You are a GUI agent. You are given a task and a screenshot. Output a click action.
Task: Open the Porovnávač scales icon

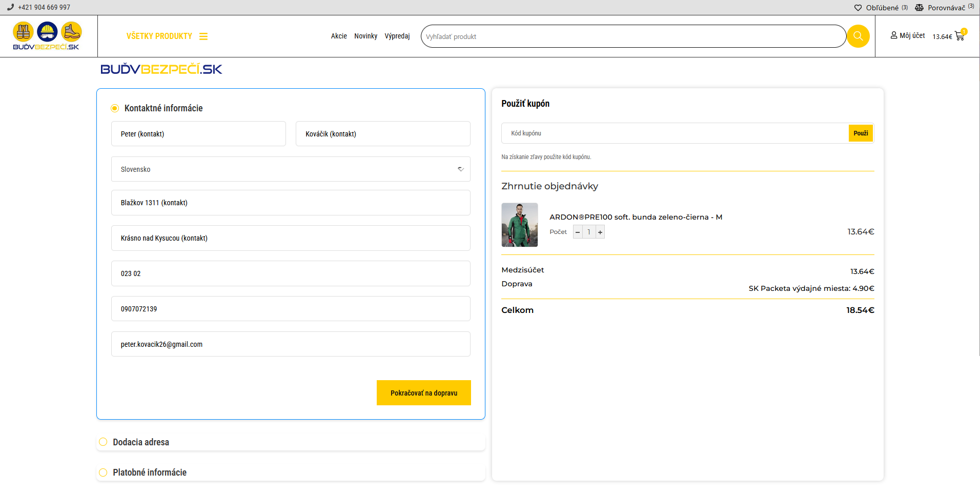click(x=919, y=8)
